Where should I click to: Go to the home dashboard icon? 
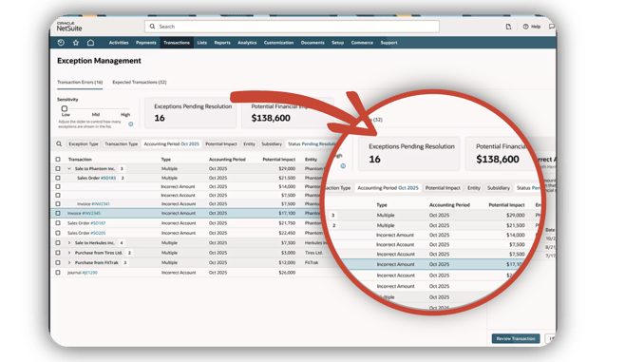coord(90,43)
